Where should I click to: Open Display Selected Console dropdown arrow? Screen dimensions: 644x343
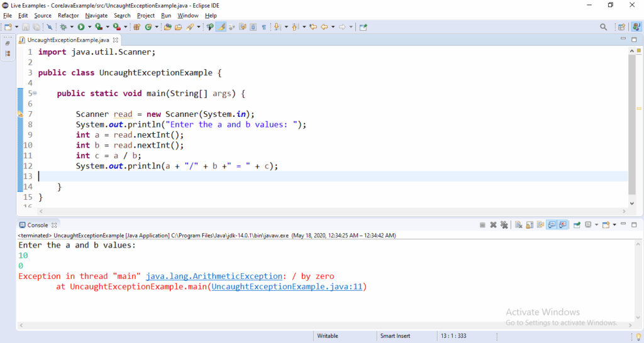point(596,225)
